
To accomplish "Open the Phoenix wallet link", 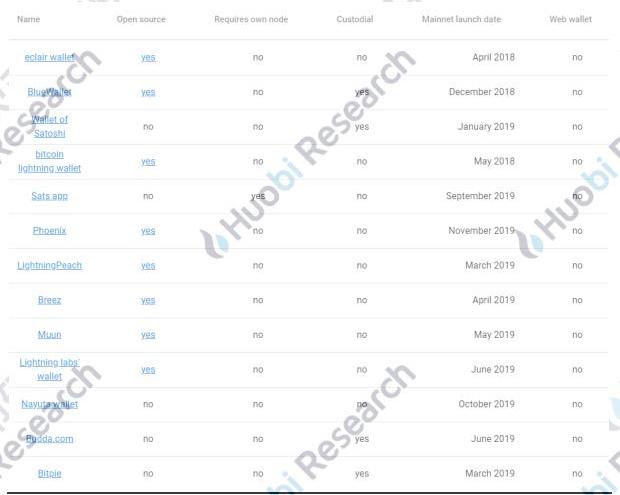I will (x=49, y=230).
